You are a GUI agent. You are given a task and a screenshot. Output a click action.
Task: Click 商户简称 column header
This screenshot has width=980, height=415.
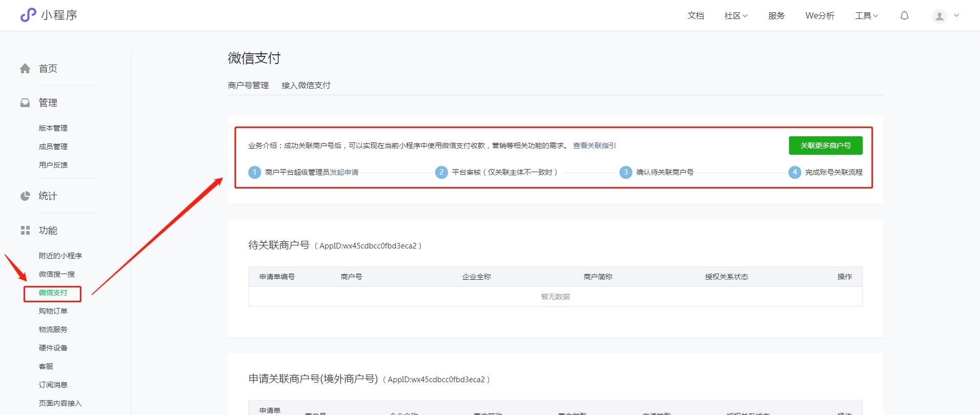(x=598, y=277)
